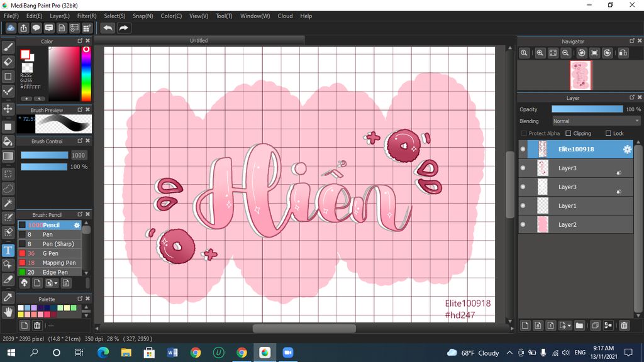Click the Redo arrow
The height and width of the screenshot is (362, 644).
[x=123, y=28]
